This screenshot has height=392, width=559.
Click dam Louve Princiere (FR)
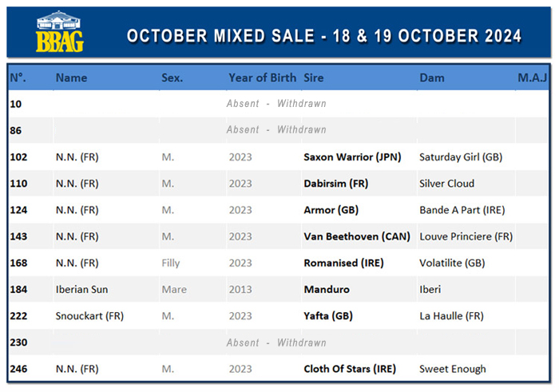[x=466, y=236]
